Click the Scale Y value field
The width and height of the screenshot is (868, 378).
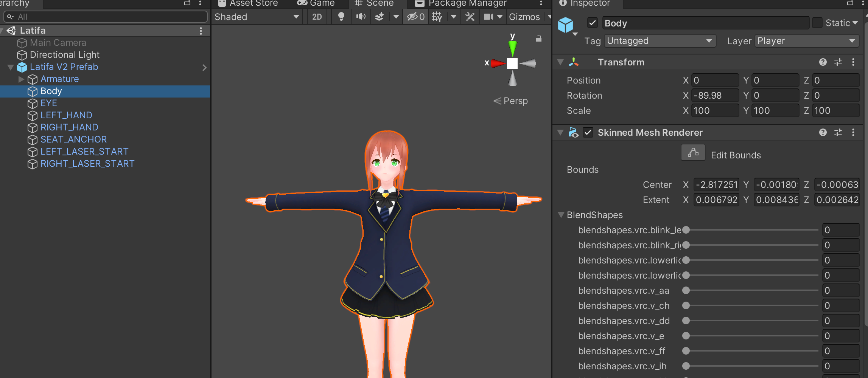pyautogui.click(x=775, y=110)
